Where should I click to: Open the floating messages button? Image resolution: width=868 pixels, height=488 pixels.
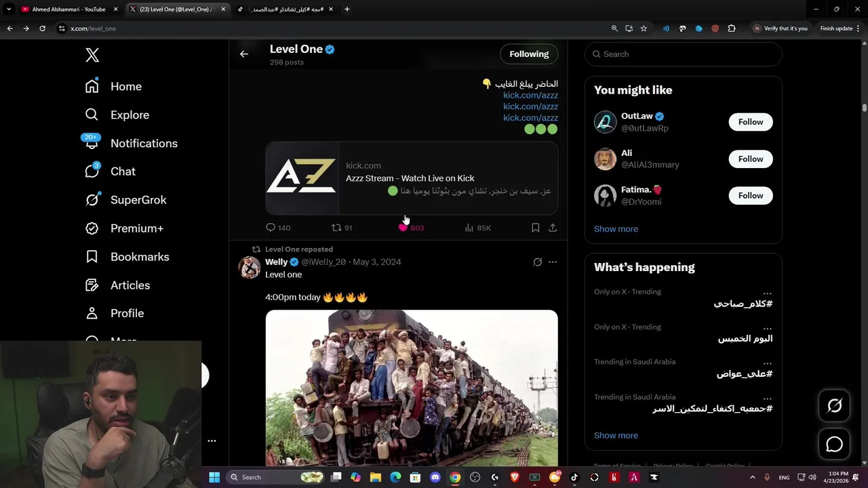[834, 445]
